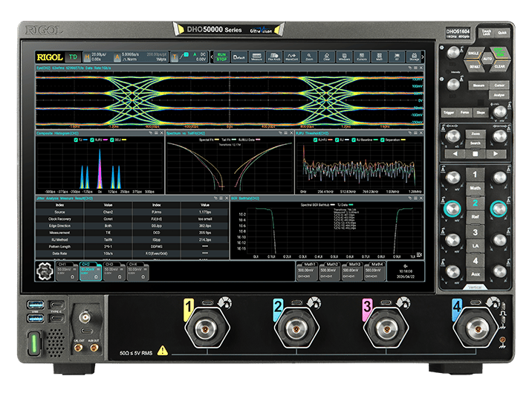Tap the RUN STOP toolbar button on screen
532x402 pixels.
(x=221, y=56)
